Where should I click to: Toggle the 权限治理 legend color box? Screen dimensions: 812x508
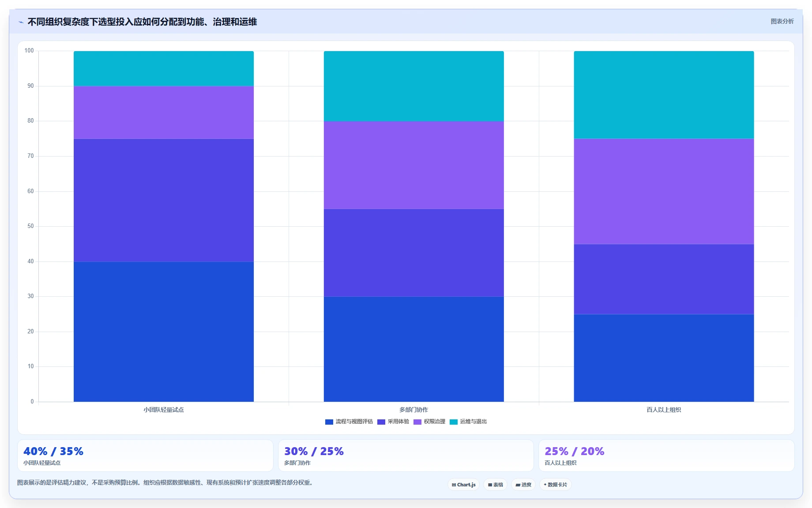point(417,422)
